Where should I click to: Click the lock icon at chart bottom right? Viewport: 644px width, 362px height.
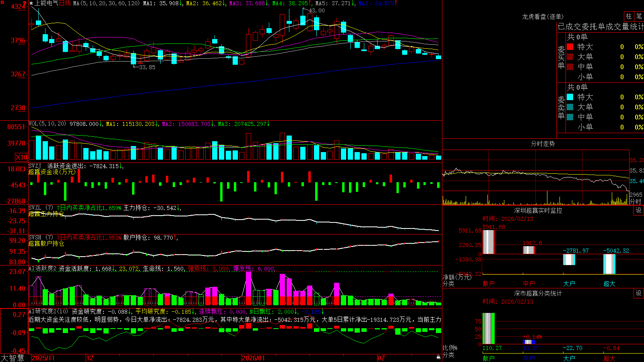pos(438,357)
